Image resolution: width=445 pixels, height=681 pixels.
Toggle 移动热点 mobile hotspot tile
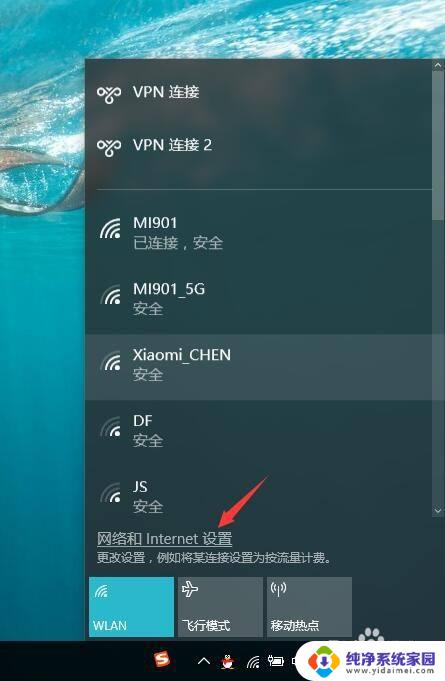(310, 607)
